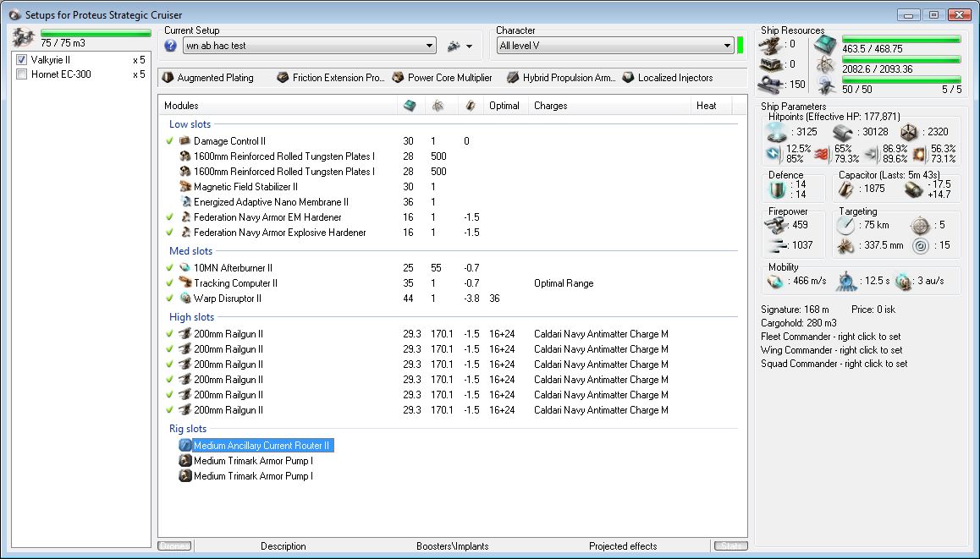The height and width of the screenshot is (559, 980).
Task: Click the Modules column header
Action: click(278, 106)
